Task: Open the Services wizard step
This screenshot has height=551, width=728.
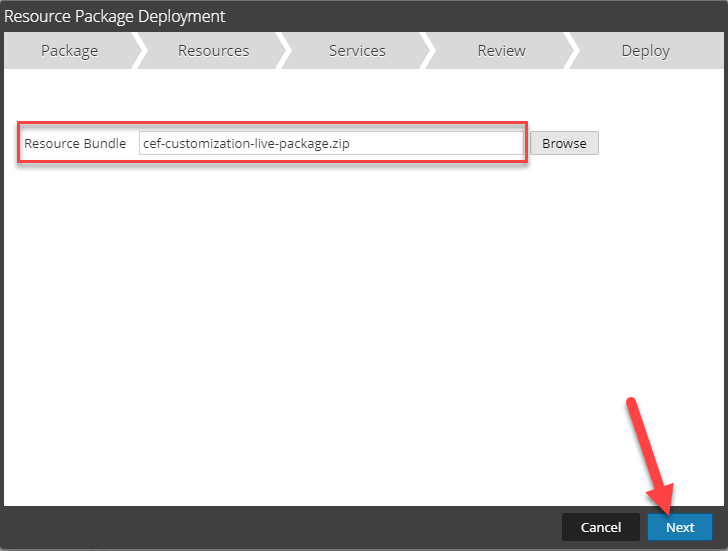Action: pos(357,51)
